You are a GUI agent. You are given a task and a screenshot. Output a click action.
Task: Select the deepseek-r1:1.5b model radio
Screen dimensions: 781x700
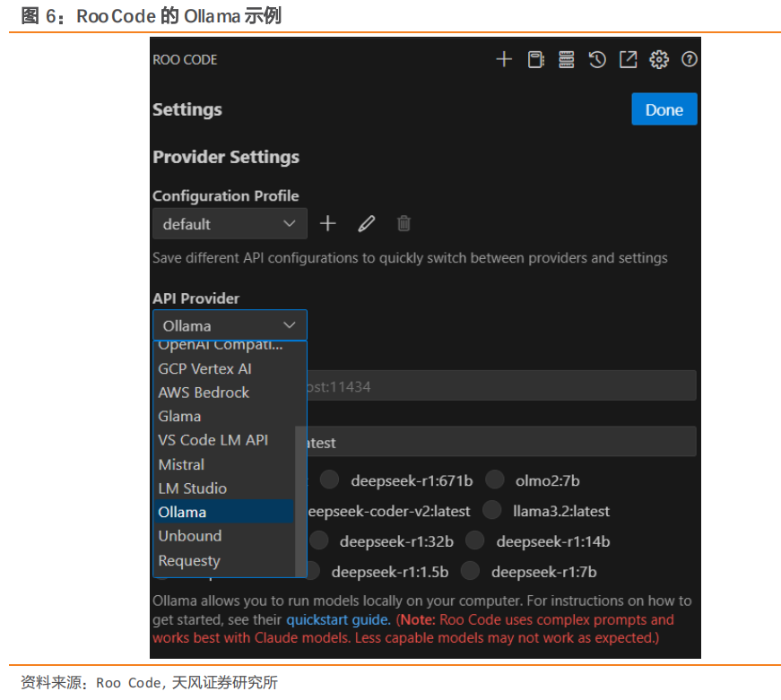click(x=312, y=571)
